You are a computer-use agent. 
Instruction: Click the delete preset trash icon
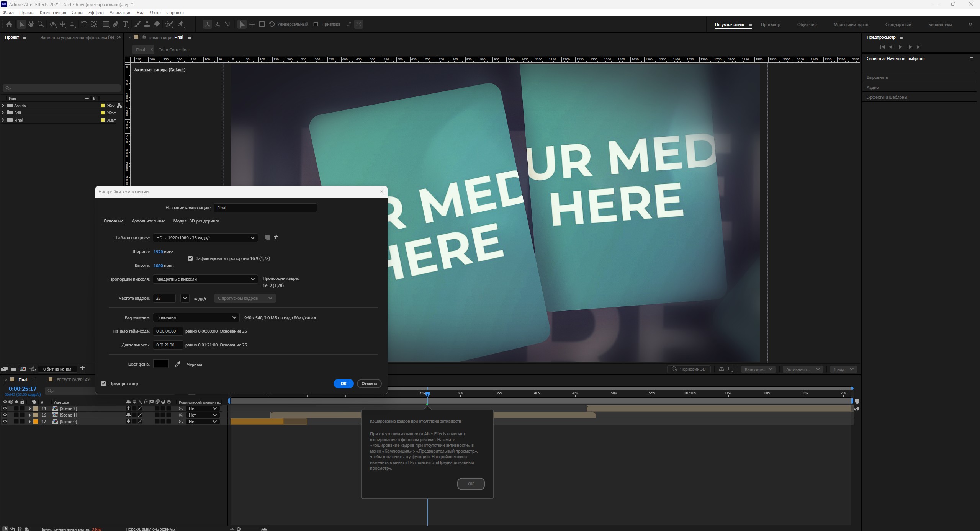click(276, 238)
